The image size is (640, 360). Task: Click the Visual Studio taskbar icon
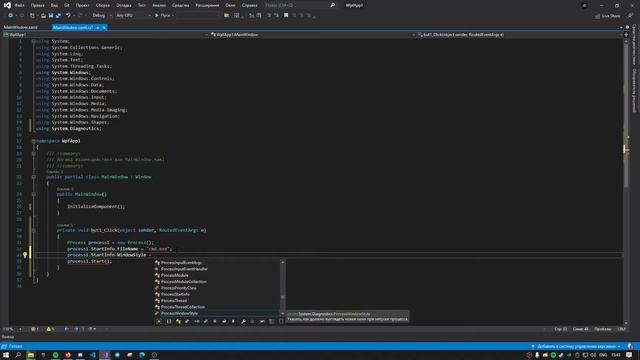click(105, 355)
